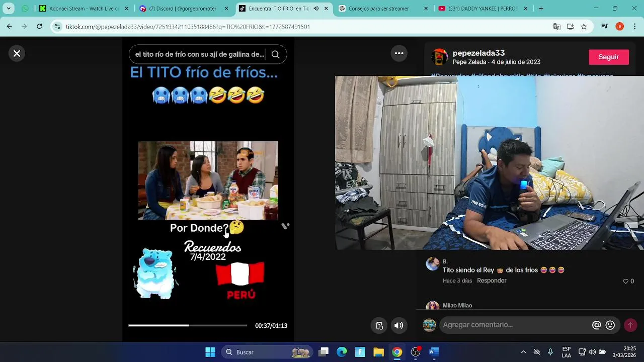Open the emoji picker in comment box
Viewport: 644px width, 362px height.
pyautogui.click(x=610, y=325)
